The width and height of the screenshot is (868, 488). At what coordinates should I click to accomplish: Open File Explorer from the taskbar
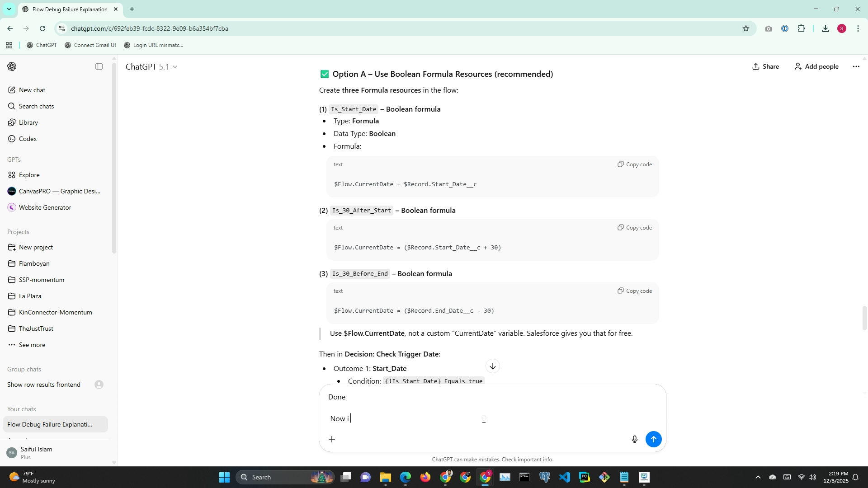(385, 477)
